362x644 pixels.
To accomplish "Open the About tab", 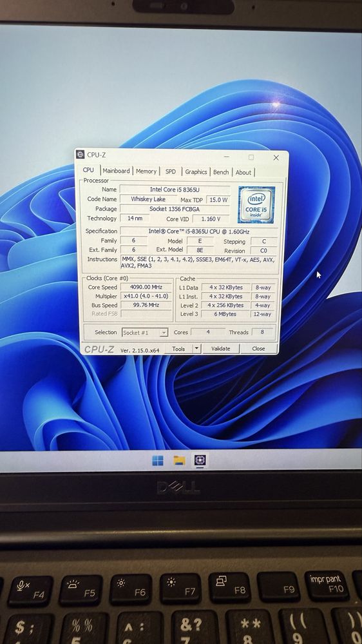I will [243, 173].
